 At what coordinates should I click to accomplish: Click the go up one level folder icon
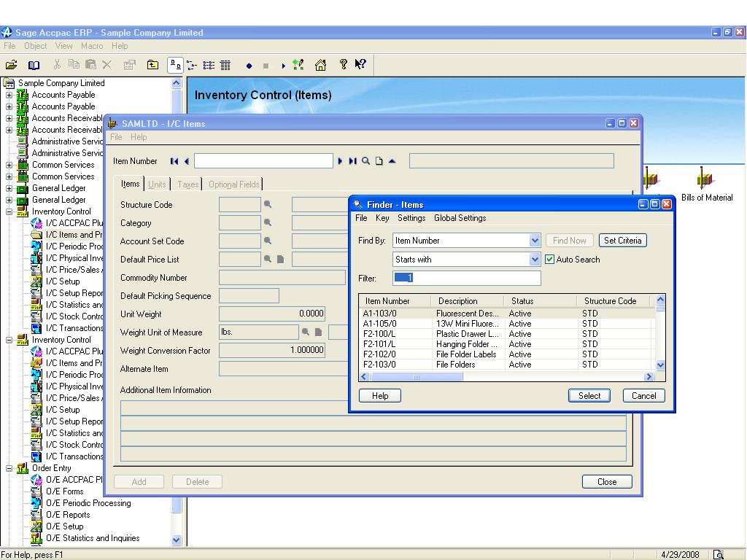pos(152,65)
